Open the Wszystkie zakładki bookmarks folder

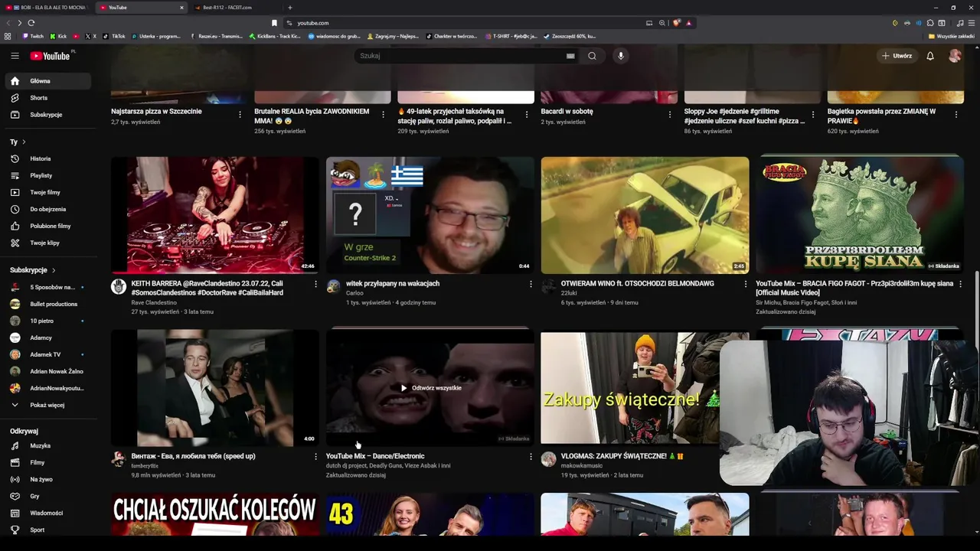[x=952, y=36]
